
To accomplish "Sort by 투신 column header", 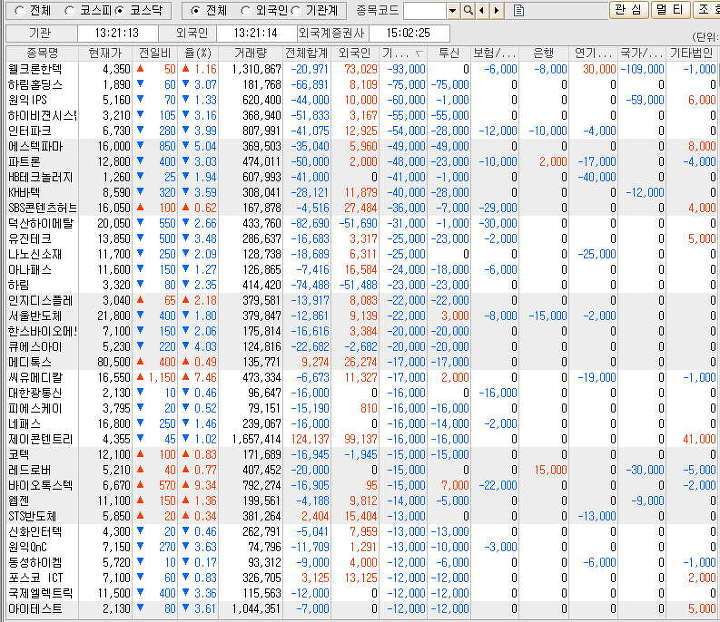I will point(449,53).
